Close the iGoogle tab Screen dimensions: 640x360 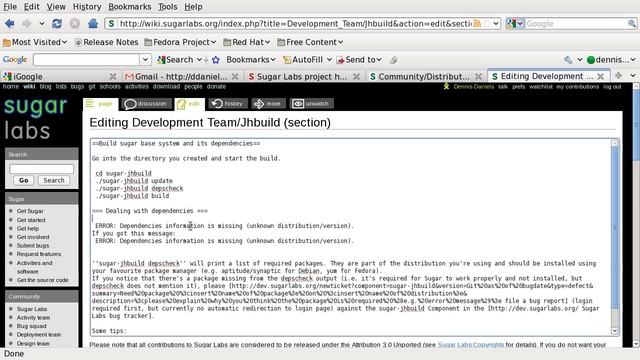coord(113,76)
